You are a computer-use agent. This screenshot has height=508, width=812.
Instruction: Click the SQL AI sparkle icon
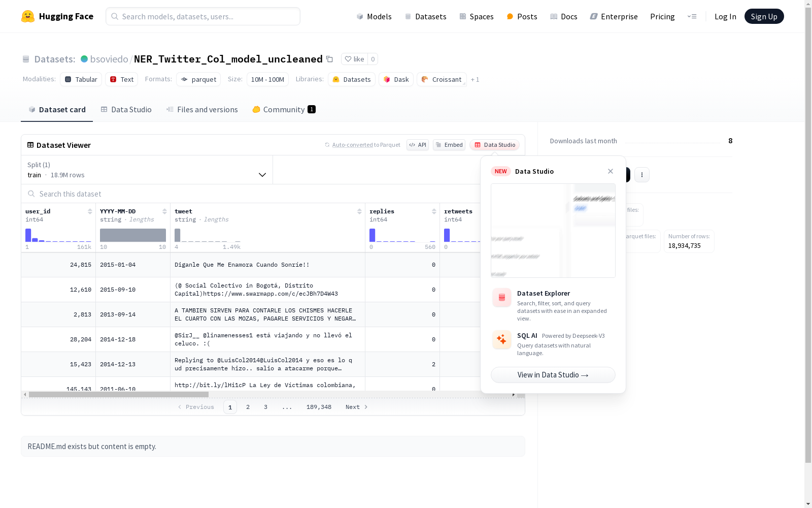click(501, 339)
